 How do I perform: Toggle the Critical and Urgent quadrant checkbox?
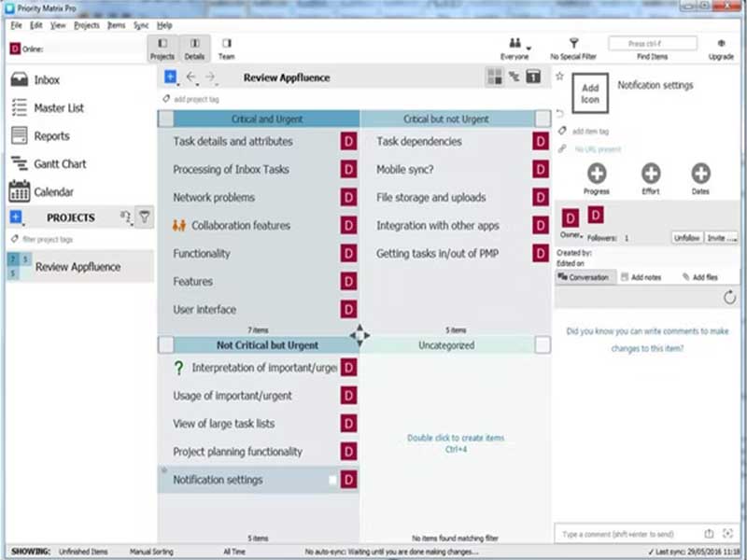tap(166, 119)
